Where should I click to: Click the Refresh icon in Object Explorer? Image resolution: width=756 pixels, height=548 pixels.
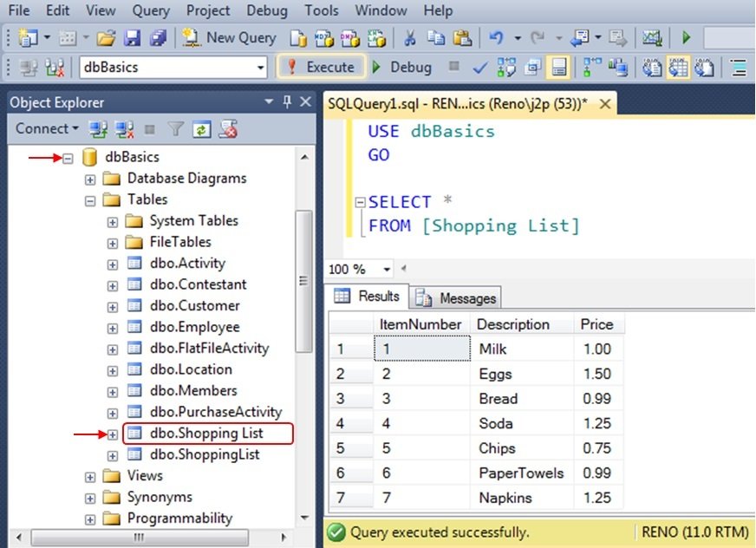[x=201, y=129]
